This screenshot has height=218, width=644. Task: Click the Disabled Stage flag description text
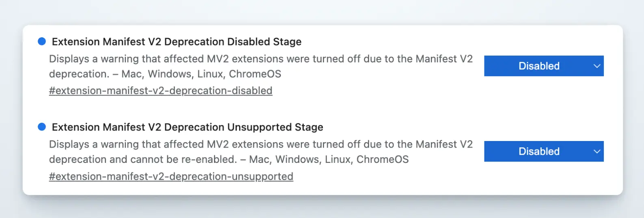click(x=261, y=59)
